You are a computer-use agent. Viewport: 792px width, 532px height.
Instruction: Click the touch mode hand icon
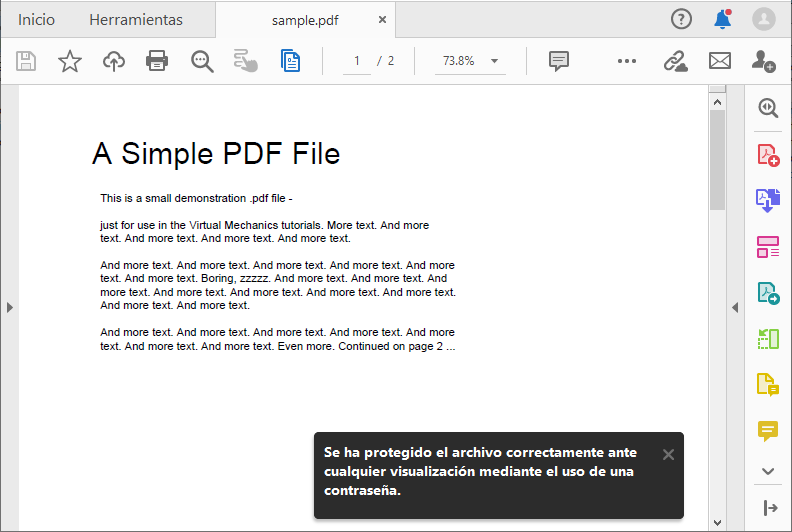coord(245,61)
